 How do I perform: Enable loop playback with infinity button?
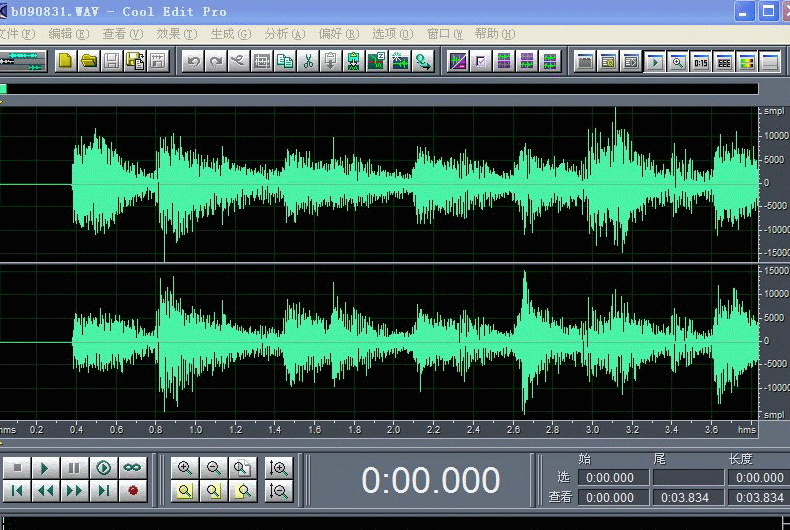tap(133, 468)
